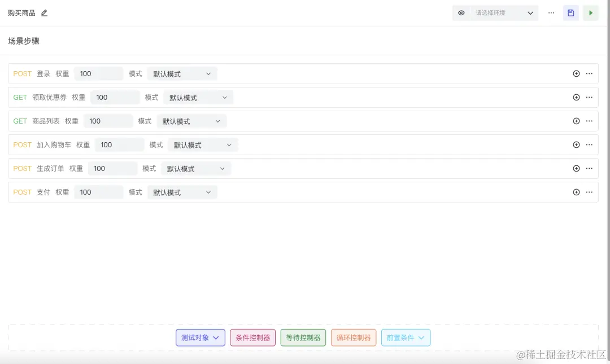
Task: Click the 权重 input on the 商品列表 step
Action: (x=108, y=121)
